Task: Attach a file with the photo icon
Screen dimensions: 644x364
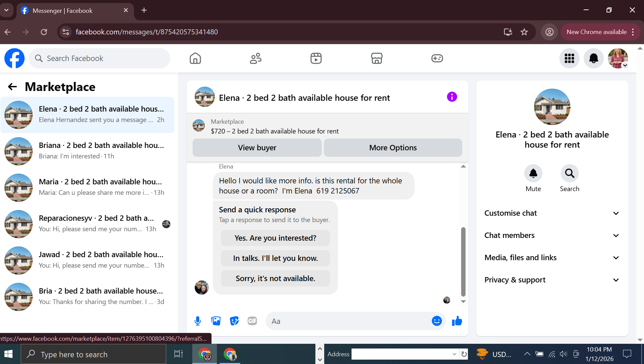Action: click(x=216, y=321)
